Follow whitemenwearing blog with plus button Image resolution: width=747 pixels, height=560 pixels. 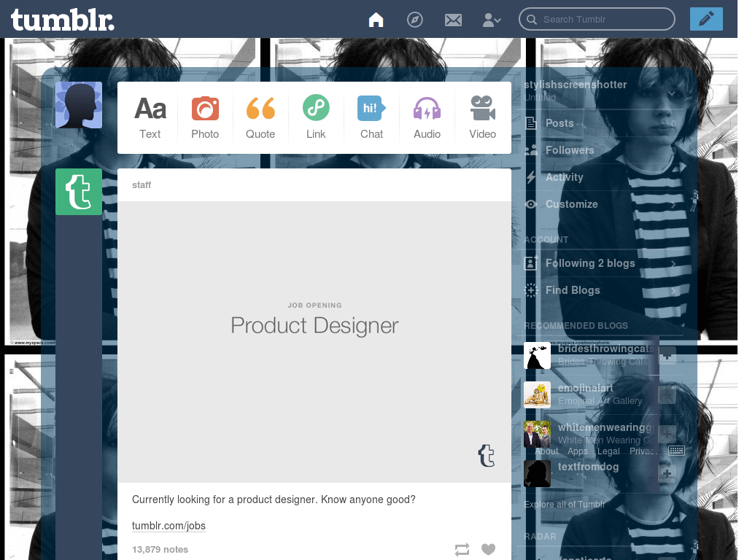[667, 434]
